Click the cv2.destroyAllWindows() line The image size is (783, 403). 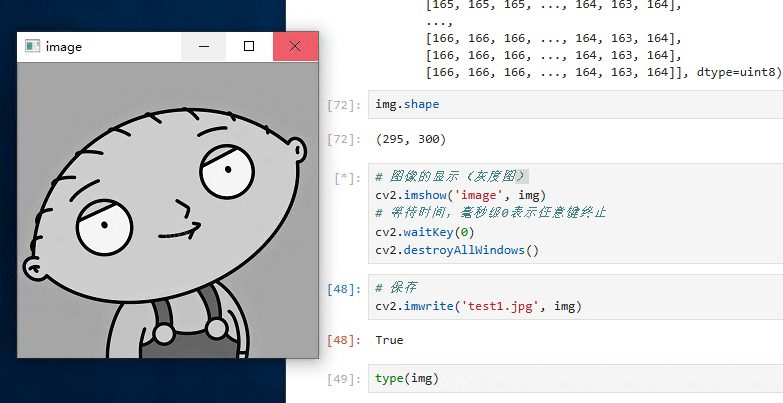[x=456, y=249]
